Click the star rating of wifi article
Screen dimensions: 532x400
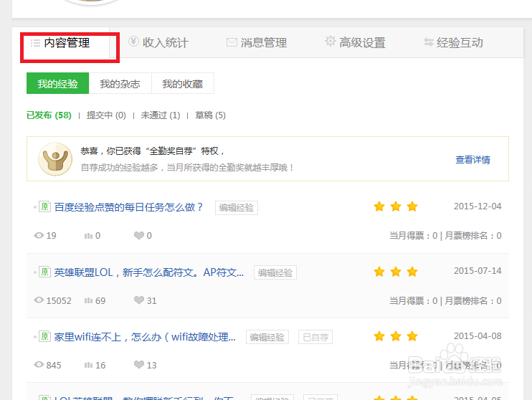coord(396,336)
